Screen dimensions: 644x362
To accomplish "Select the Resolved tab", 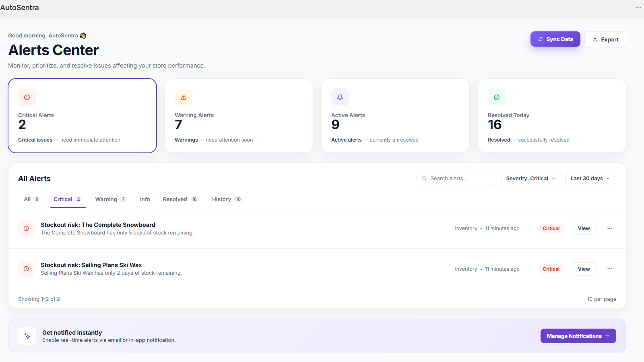I will (180, 199).
